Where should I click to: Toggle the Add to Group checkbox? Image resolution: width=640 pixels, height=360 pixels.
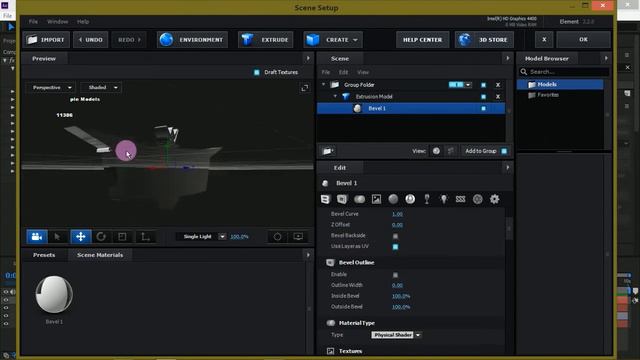[x=504, y=151]
